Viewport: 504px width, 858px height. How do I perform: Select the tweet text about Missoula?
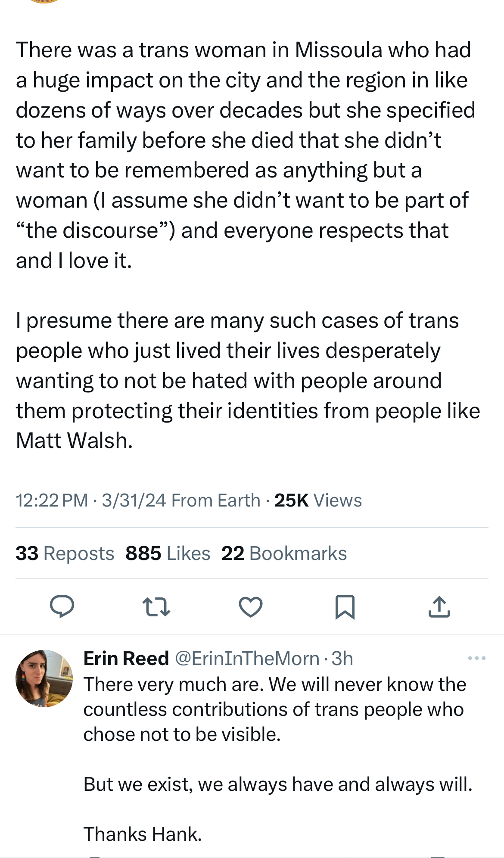point(246,155)
